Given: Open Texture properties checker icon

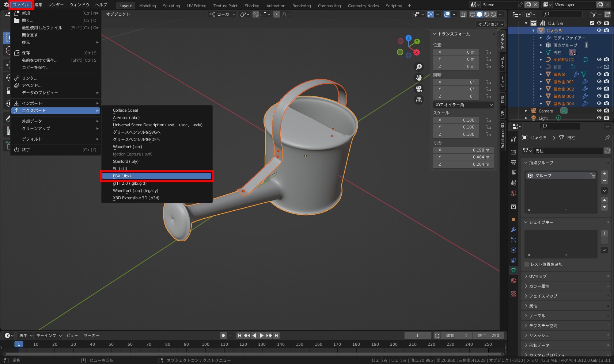Looking at the screenshot, I should point(513,294).
